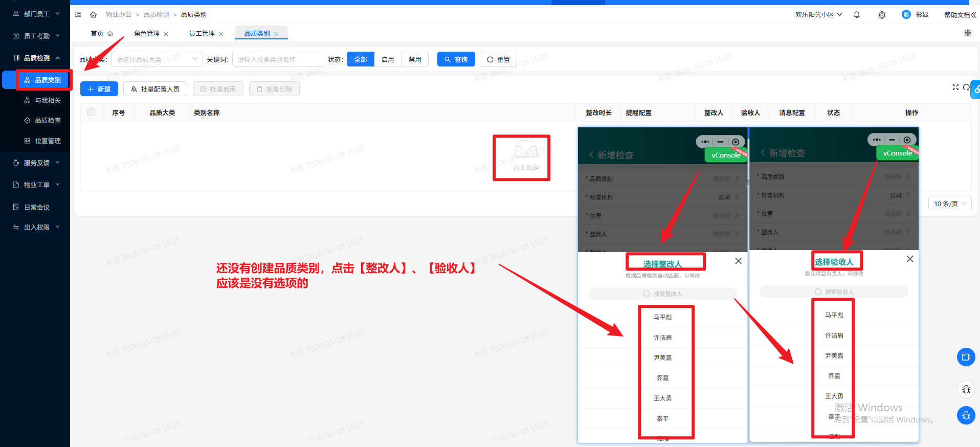Click the fullscreen expand icon above table
The height and width of the screenshot is (447, 980).
(x=955, y=87)
